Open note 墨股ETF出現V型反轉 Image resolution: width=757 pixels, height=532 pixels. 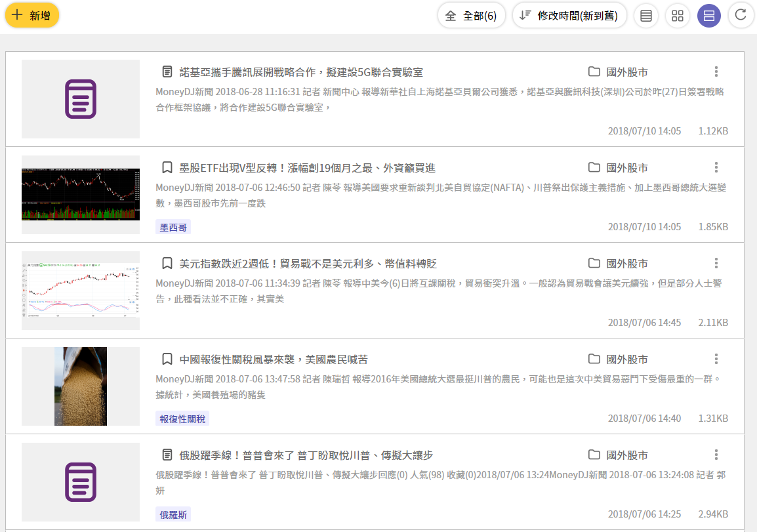(x=307, y=167)
